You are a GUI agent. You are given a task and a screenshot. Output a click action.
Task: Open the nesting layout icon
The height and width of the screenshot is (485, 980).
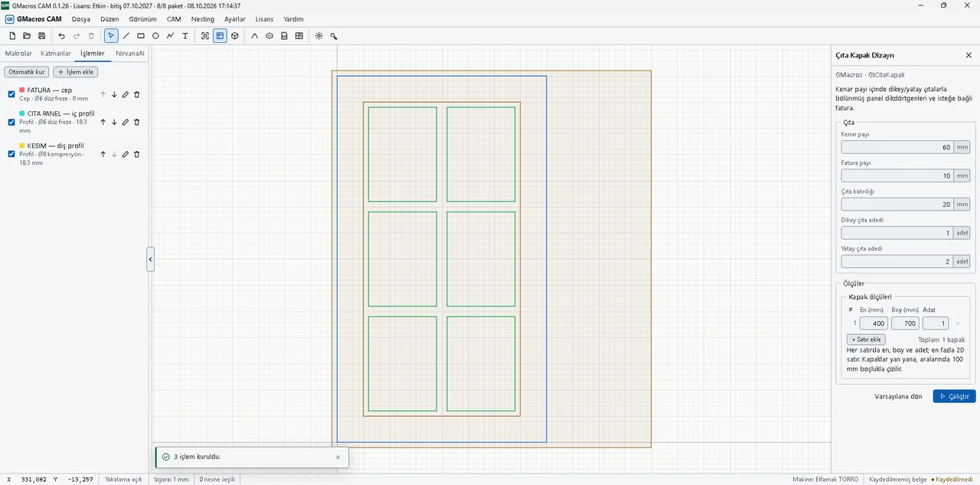299,36
